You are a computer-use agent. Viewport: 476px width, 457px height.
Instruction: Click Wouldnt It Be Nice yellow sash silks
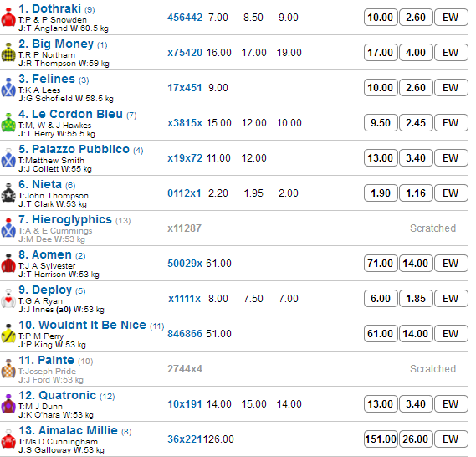(8, 334)
